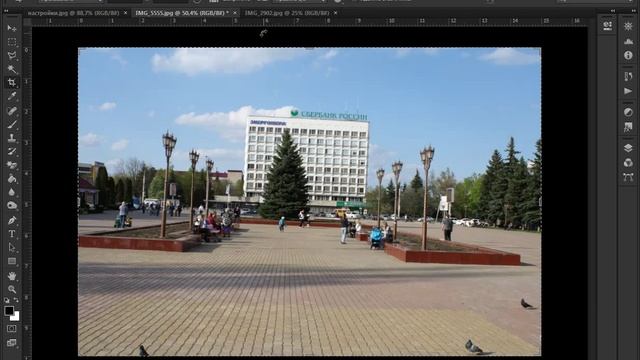Select the Clone Stamp tool

click(12, 138)
